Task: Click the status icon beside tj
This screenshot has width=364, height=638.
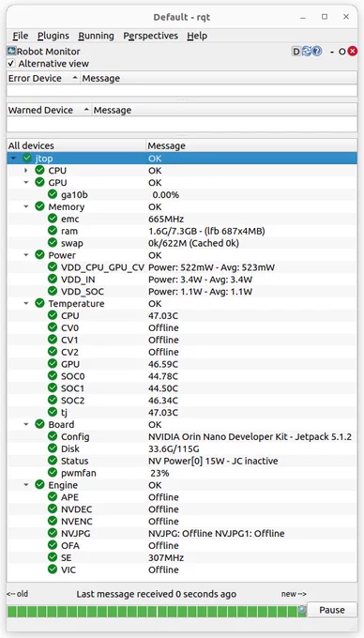Action: pyautogui.click(x=53, y=412)
